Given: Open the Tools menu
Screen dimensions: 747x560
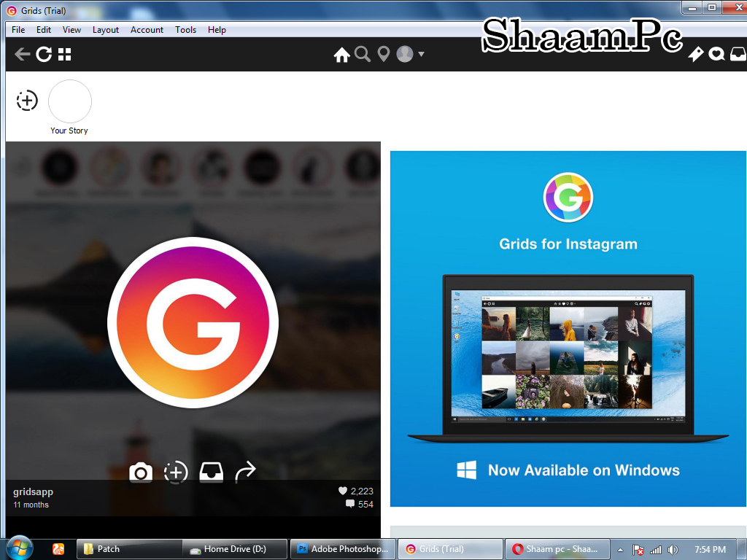Looking at the screenshot, I should pos(185,29).
